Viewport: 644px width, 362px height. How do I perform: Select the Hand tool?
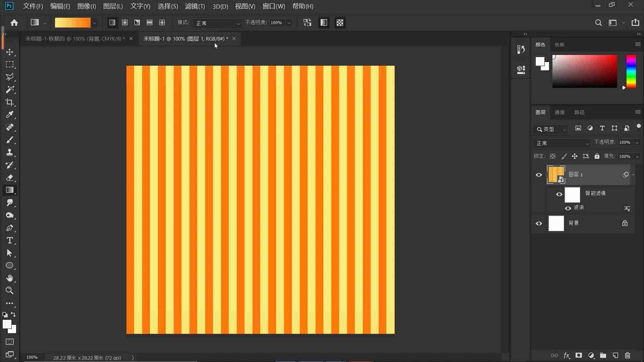[10, 278]
